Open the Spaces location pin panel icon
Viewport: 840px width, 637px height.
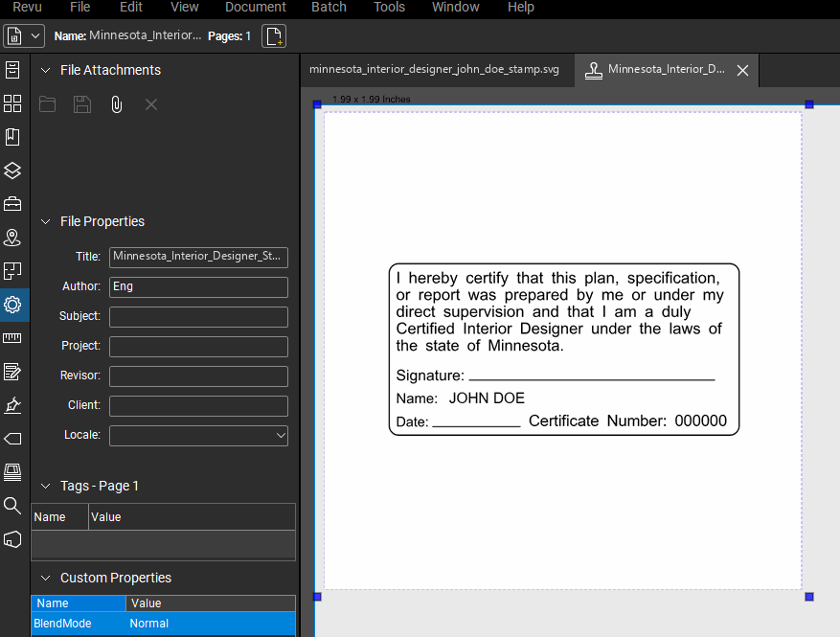(x=12, y=238)
